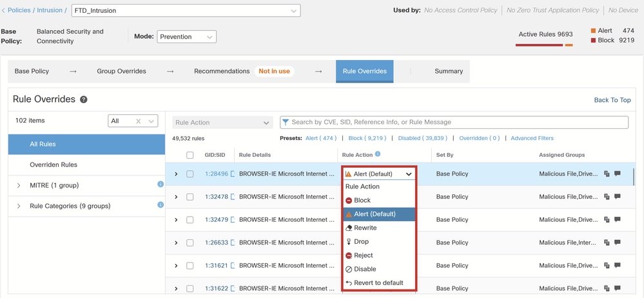This screenshot has width=644, height=298.
Task: Clear the All filter with X icon
Action: coord(139,121)
